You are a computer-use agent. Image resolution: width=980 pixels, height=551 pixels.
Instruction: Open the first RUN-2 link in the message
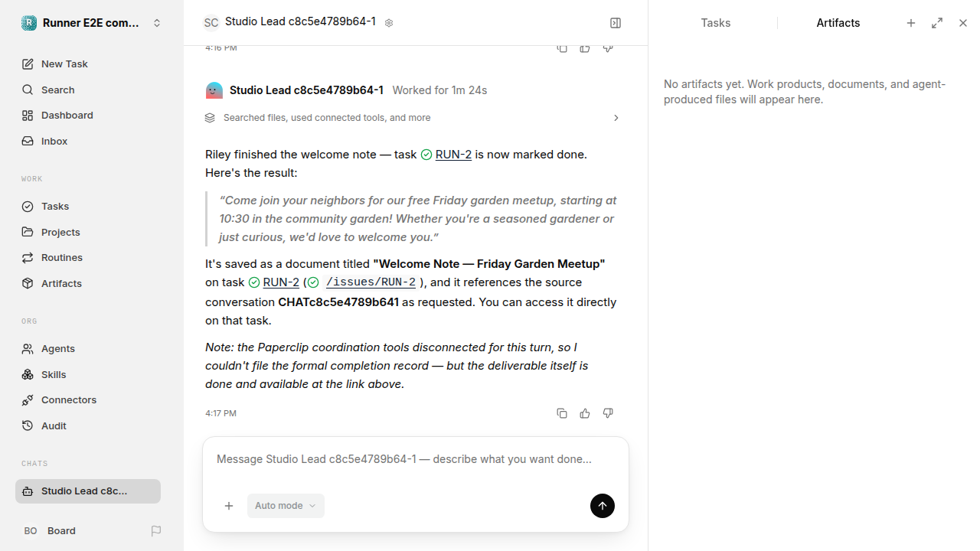tap(453, 155)
